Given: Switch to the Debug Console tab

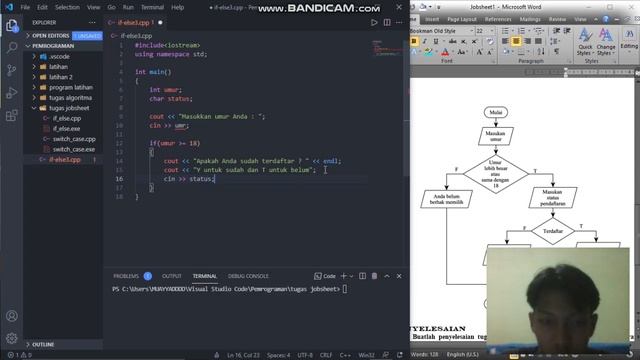Looking at the screenshot, I should tap(248, 276).
